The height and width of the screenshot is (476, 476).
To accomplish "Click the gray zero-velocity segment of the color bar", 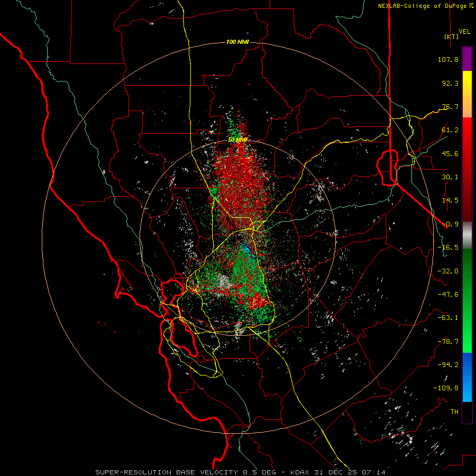I will tap(467, 235).
